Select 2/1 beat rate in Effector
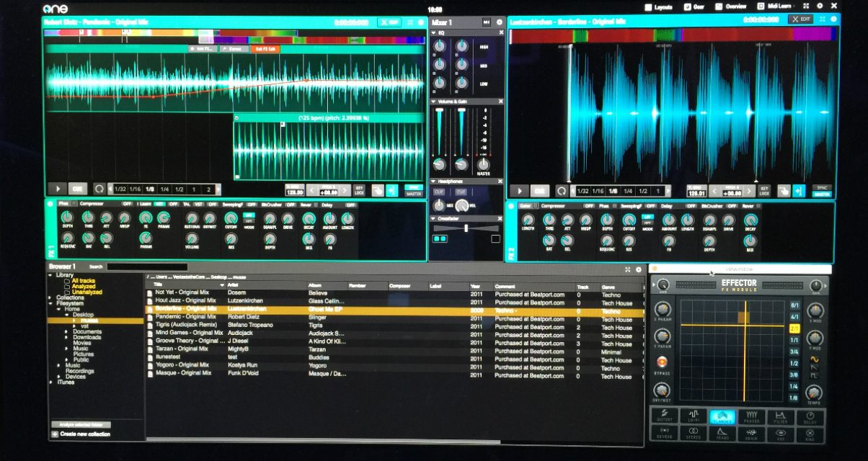 [794, 328]
